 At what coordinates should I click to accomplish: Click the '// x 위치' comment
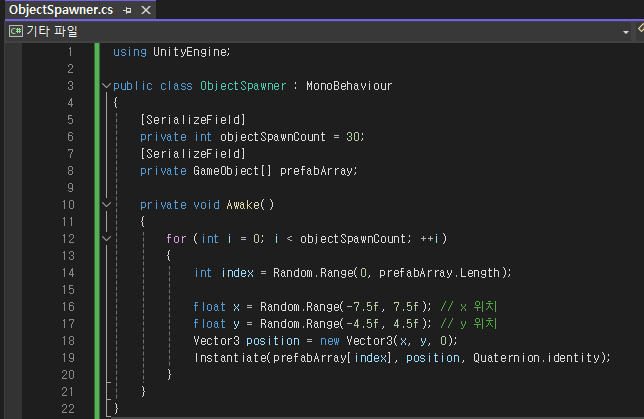(x=469, y=307)
